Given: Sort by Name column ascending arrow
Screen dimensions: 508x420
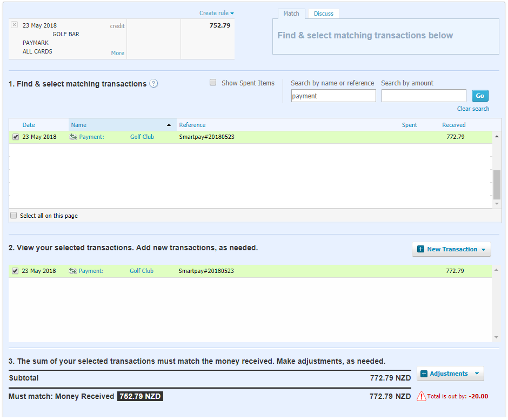Looking at the screenshot, I should tap(169, 125).
